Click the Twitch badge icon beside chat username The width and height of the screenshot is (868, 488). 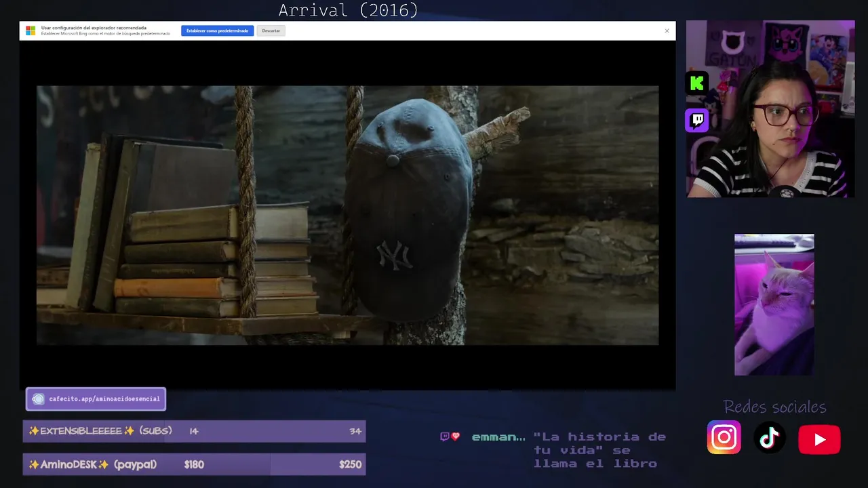pos(444,437)
